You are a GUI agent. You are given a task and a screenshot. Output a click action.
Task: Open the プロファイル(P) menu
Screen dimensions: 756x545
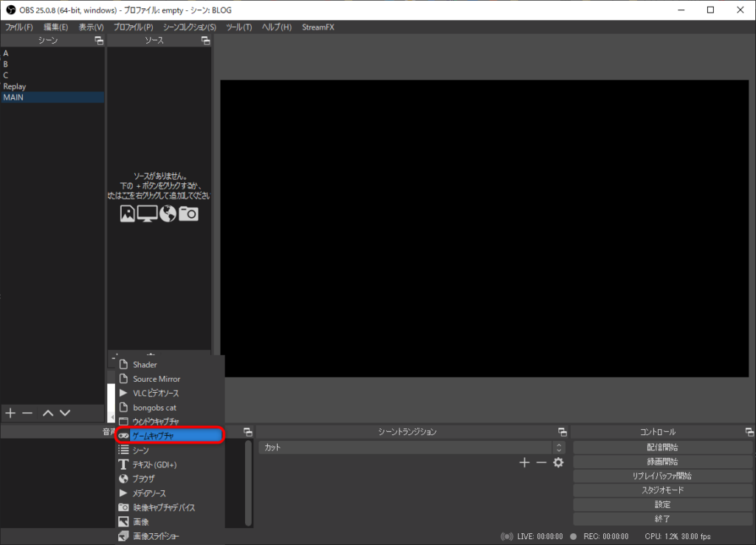133,27
